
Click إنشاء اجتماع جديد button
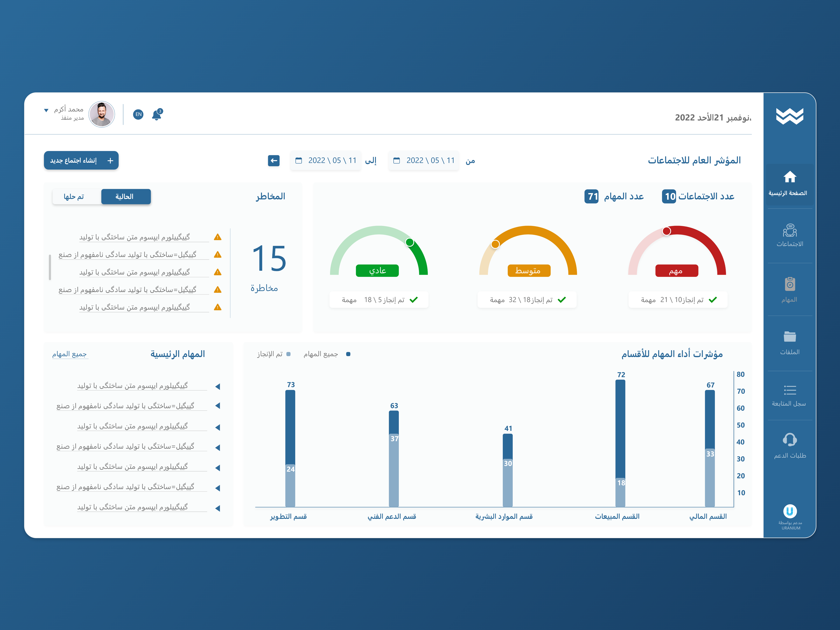tap(81, 160)
